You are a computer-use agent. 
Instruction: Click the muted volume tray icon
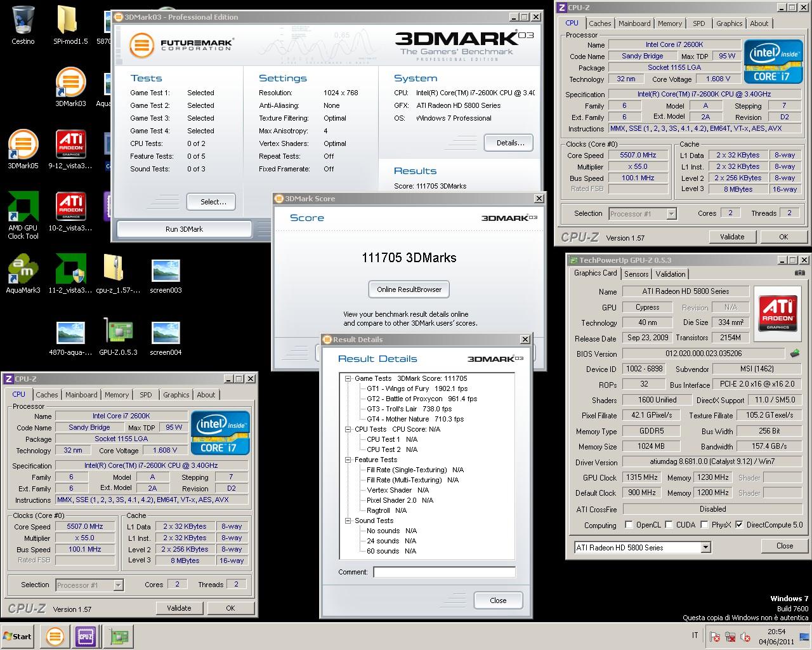(x=746, y=637)
